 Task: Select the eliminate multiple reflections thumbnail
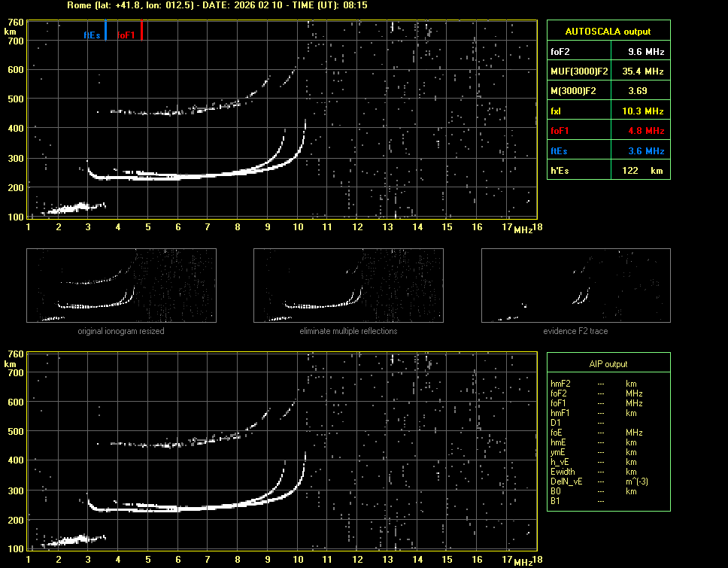(x=348, y=285)
